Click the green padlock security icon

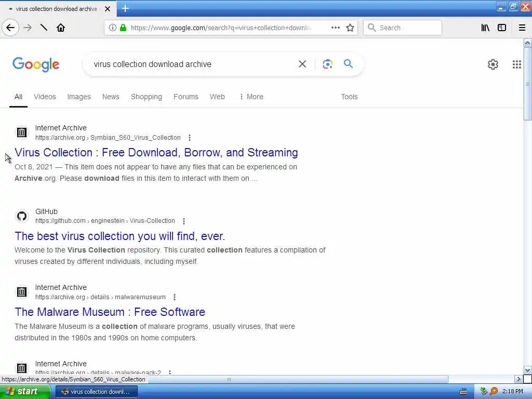[x=123, y=28]
